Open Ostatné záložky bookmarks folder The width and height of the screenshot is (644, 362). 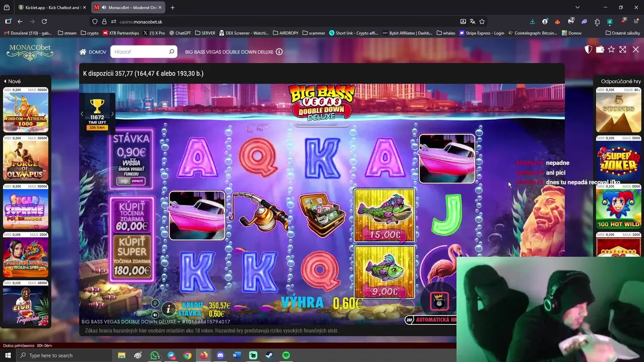point(623,33)
